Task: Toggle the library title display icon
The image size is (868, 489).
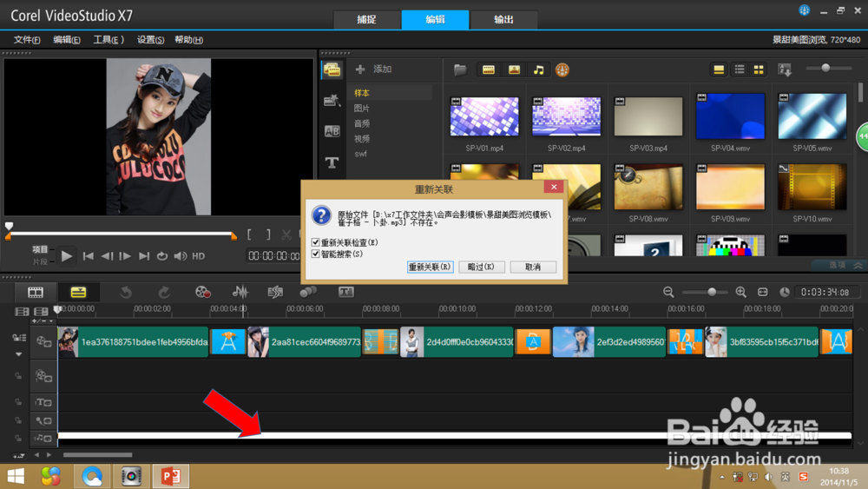Action: pyautogui.click(x=719, y=69)
